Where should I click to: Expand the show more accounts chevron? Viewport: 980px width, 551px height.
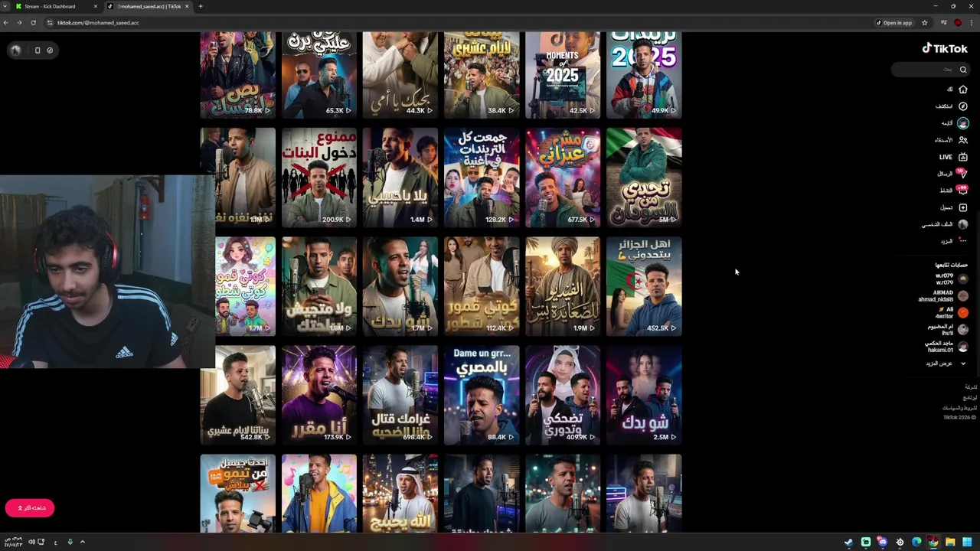[963, 364]
